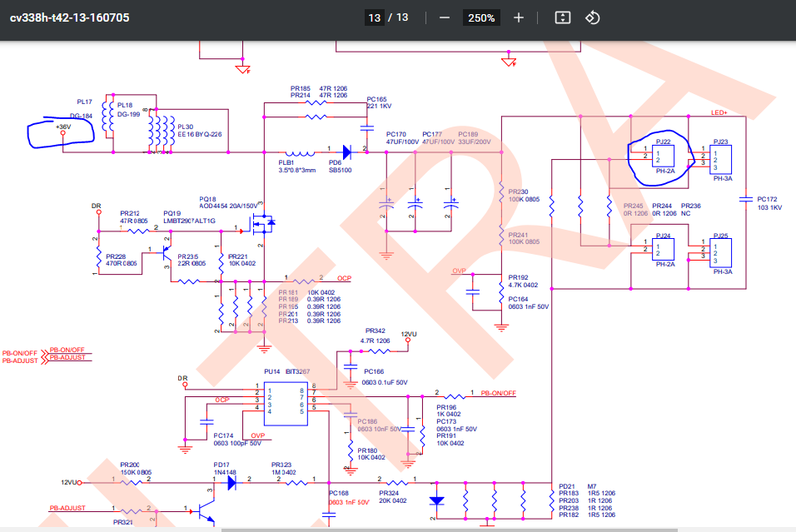Click the PJ24 PH-2A connector box
This screenshot has width=796, height=532.
pyautogui.click(x=663, y=249)
